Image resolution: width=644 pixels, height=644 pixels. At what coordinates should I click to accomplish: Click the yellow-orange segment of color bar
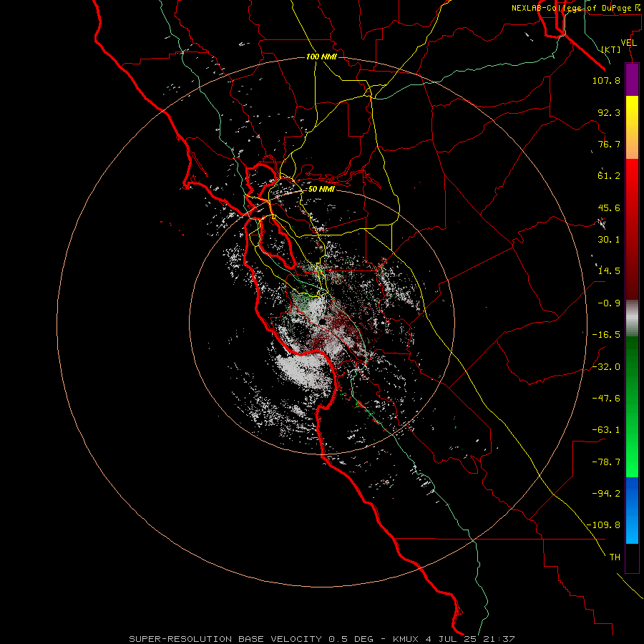click(632, 127)
